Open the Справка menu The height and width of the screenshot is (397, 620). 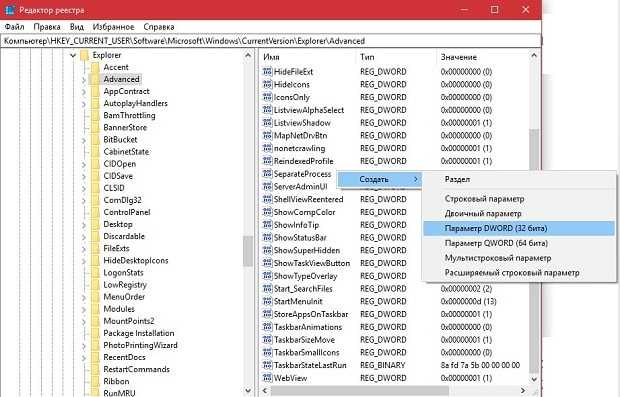(159, 27)
